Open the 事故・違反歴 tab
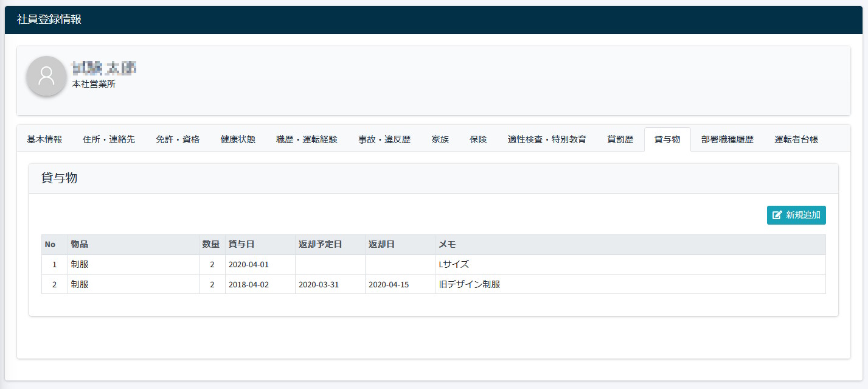 (x=384, y=139)
